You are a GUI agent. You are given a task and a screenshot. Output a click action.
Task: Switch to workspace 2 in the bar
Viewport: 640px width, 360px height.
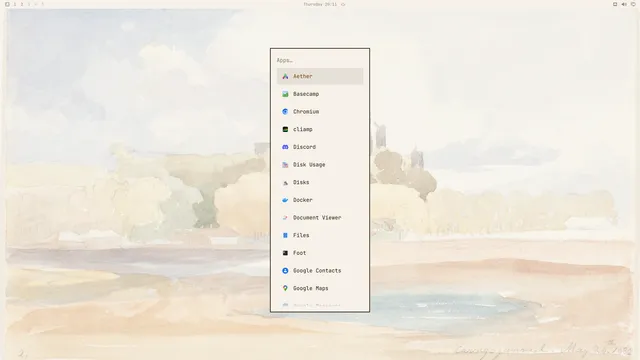22,4
